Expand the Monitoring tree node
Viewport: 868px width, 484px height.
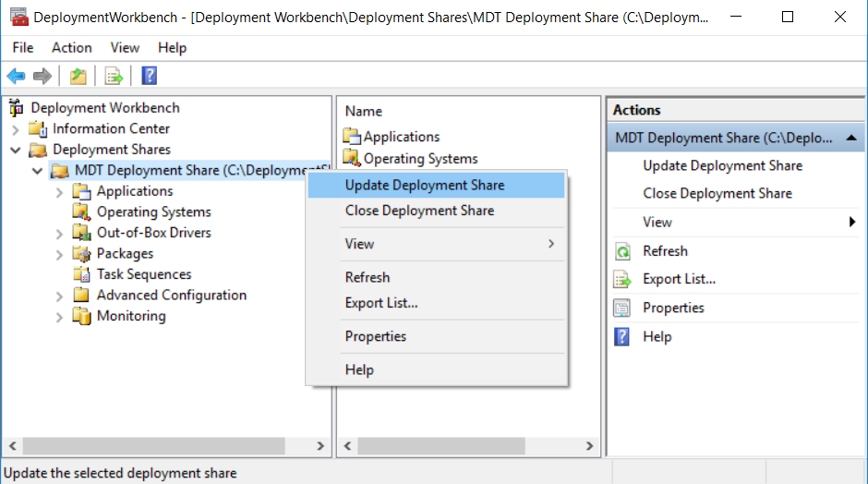59,318
